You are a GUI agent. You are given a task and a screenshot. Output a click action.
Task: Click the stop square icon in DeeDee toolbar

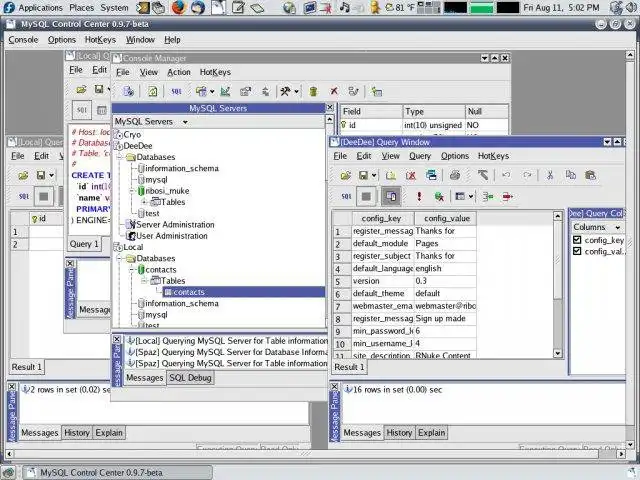pyautogui.click(x=367, y=197)
